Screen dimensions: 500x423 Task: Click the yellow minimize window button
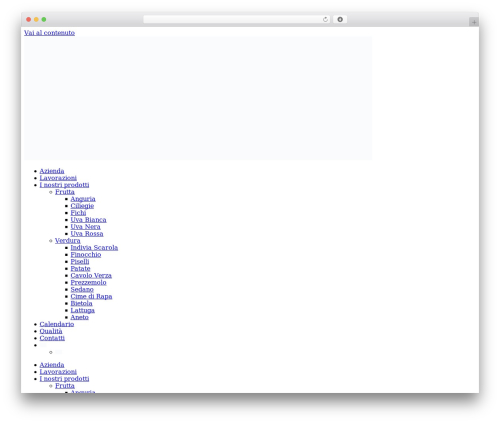point(36,20)
